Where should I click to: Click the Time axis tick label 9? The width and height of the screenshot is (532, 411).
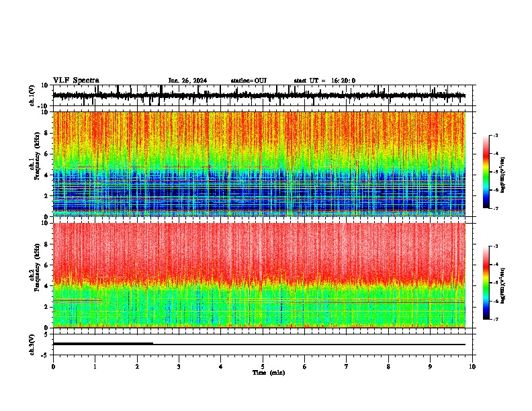(x=430, y=367)
